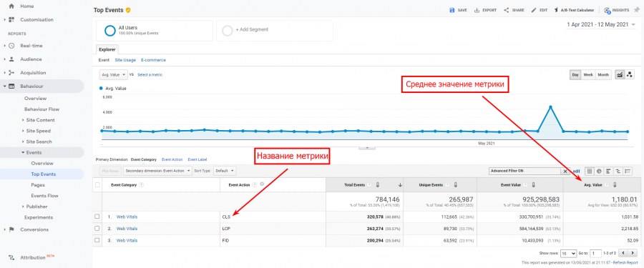The height and width of the screenshot is (268, 644).
Task: Click the Attribution icon in sidebar
Action: (11, 257)
